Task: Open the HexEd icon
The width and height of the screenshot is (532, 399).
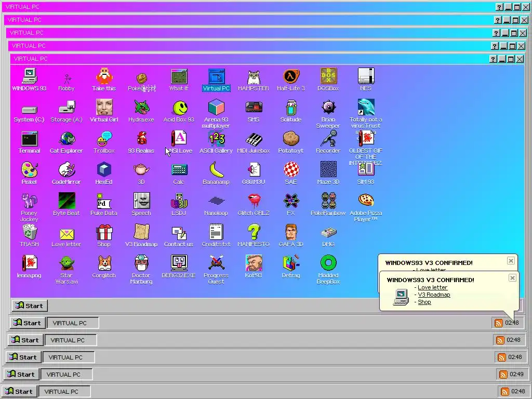Action: (104, 174)
